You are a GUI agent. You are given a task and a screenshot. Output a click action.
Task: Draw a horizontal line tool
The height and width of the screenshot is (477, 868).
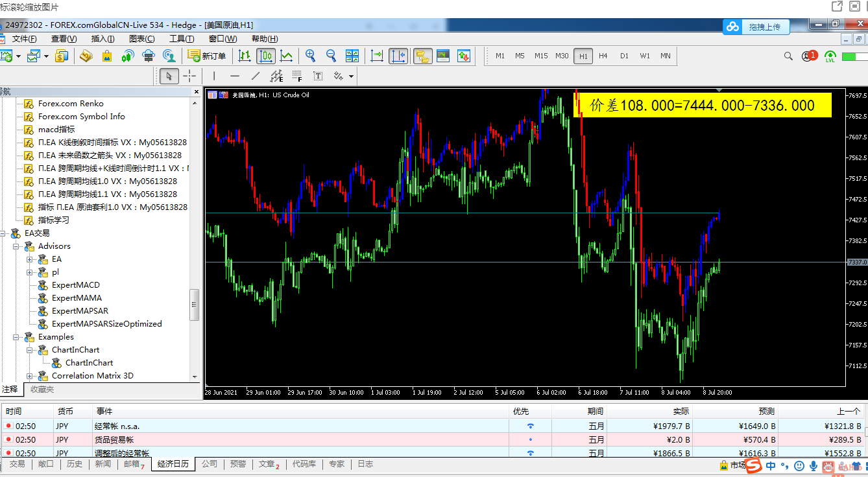pyautogui.click(x=235, y=76)
